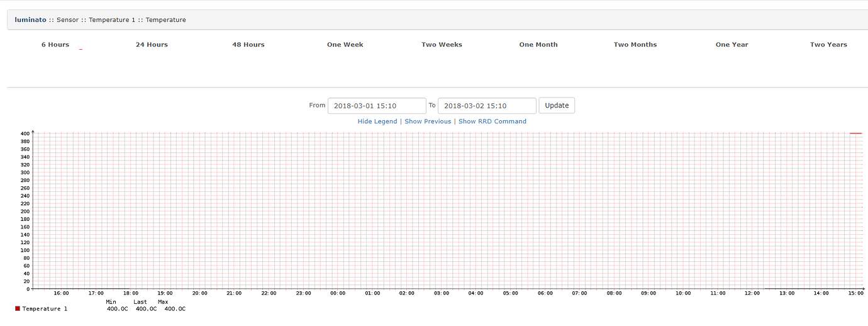Screen dimensions: 868x326
Task: Click the red line at graph's top right
Action: 855,133
